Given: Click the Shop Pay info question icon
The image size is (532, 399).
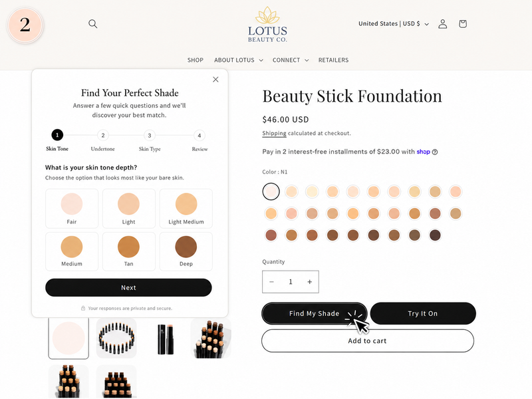Looking at the screenshot, I should click(435, 152).
